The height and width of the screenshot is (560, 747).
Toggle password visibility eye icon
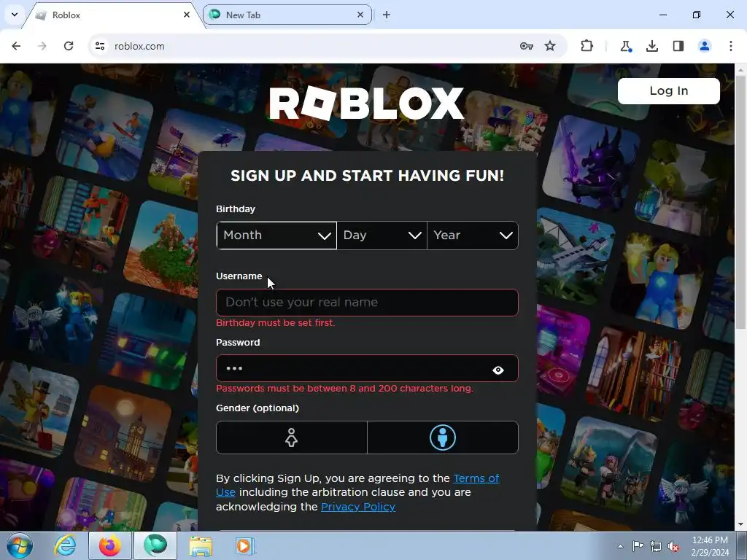click(x=498, y=370)
